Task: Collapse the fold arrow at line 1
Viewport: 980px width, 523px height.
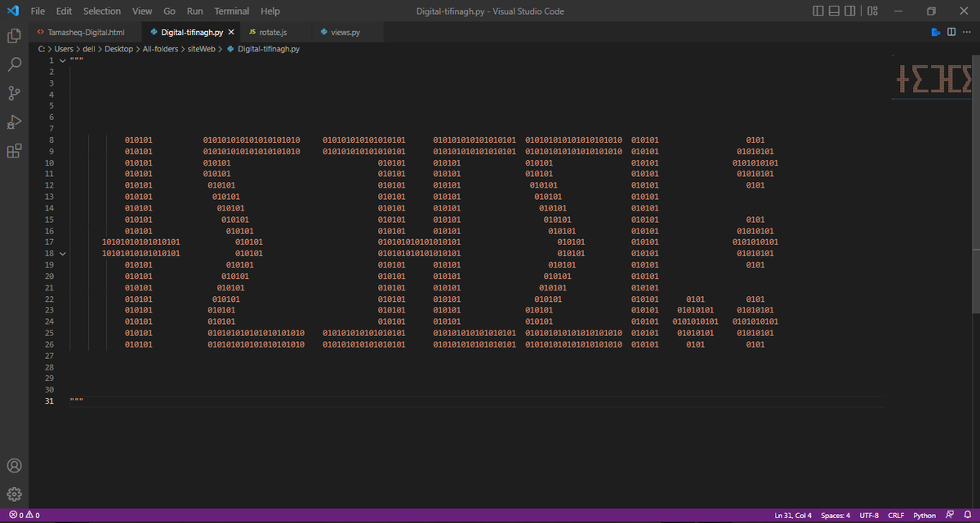Action: (62, 60)
